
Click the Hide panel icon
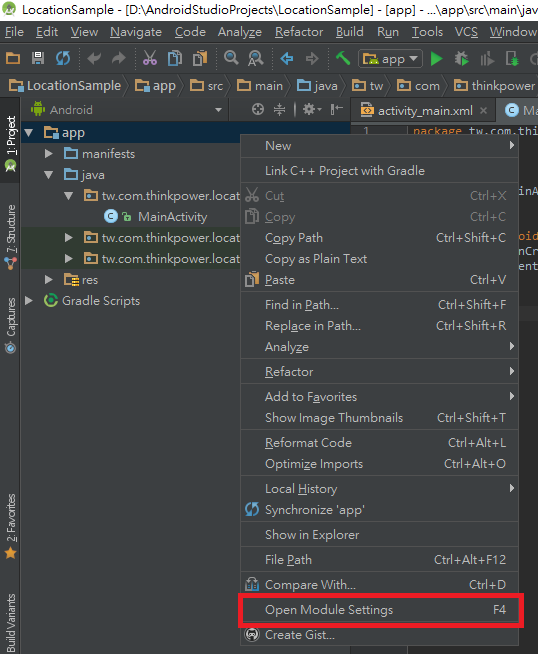[x=336, y=110]
